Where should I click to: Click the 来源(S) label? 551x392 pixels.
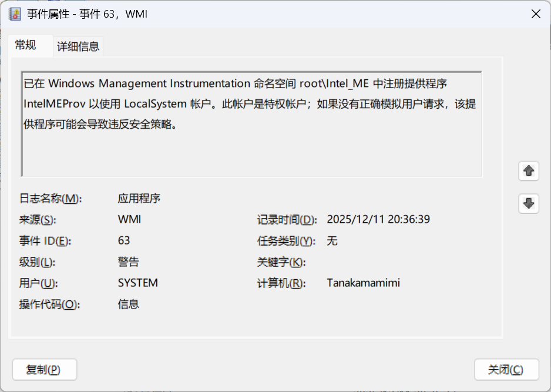[37, 220]
